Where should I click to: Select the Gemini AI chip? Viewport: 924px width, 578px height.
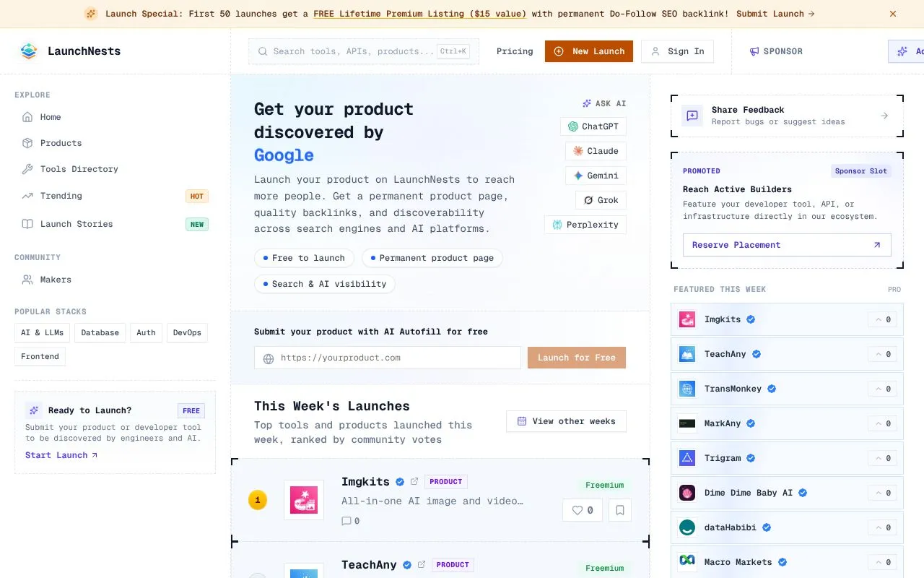pos(596,176)
